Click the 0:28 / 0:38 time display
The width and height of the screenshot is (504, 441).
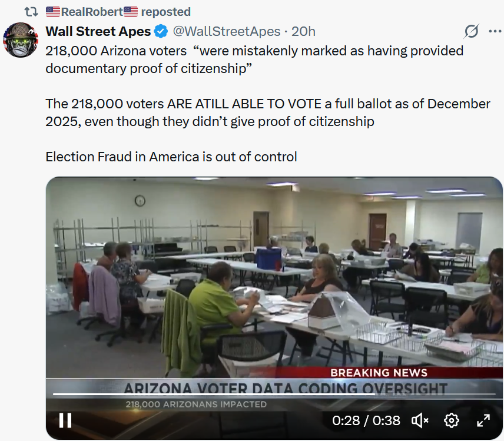(366, 420)
